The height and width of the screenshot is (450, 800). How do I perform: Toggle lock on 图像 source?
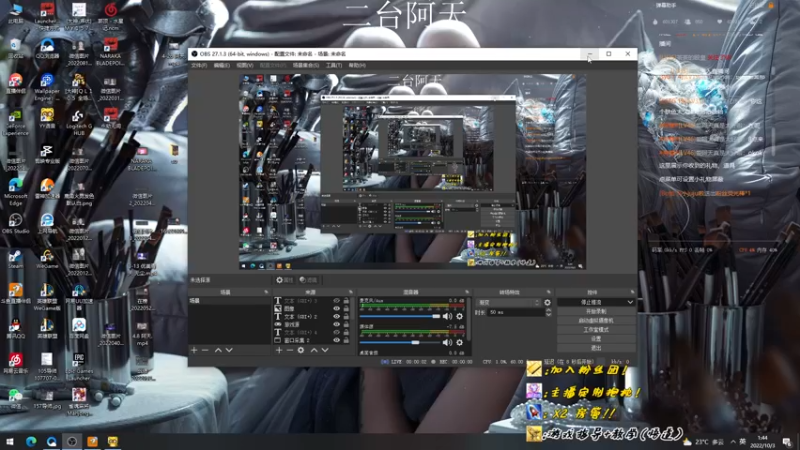pyautogui.click(x=346, y=309)
